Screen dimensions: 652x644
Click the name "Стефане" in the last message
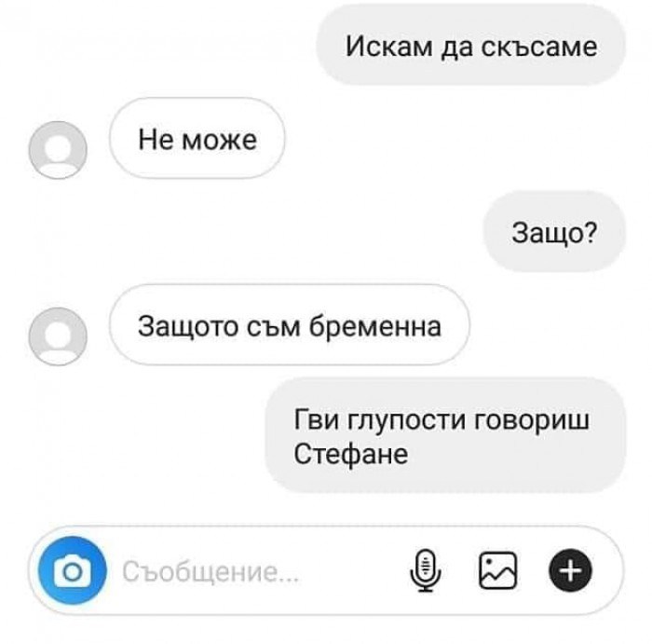click(x=350, y=454)
